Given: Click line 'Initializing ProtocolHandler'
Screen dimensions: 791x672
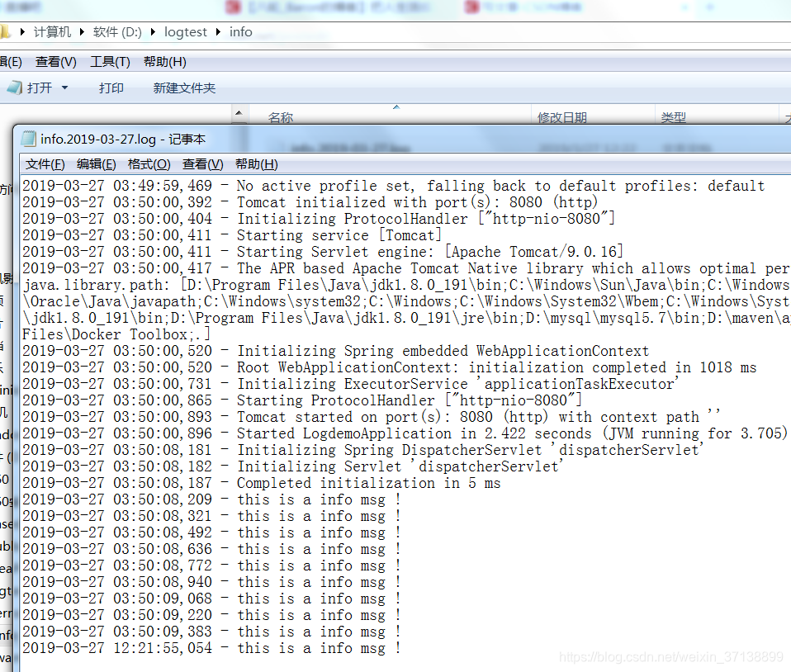Looking at the screenshot, I should pyautogui.click(x=319, y=219).
